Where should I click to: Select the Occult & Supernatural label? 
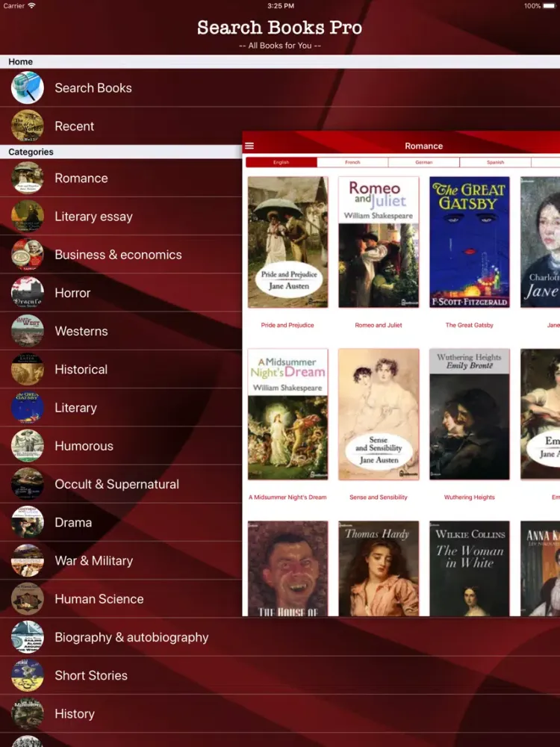coord(116,484)
